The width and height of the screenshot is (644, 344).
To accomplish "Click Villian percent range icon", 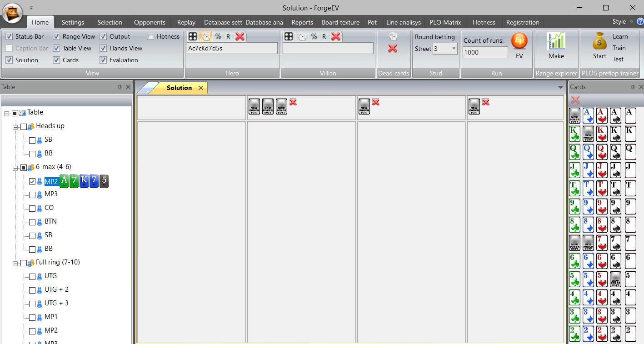I will 314,36.
